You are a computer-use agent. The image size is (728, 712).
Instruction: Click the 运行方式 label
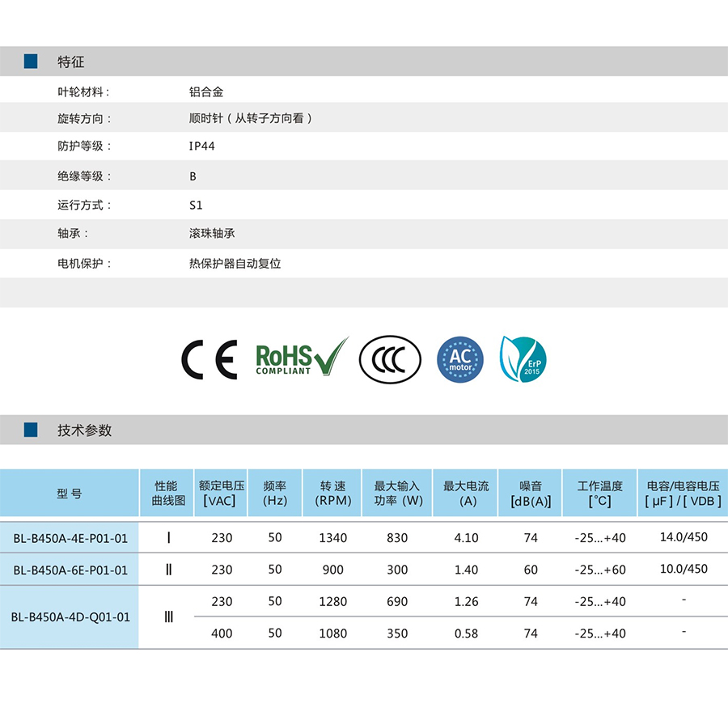tap(84, 206)
